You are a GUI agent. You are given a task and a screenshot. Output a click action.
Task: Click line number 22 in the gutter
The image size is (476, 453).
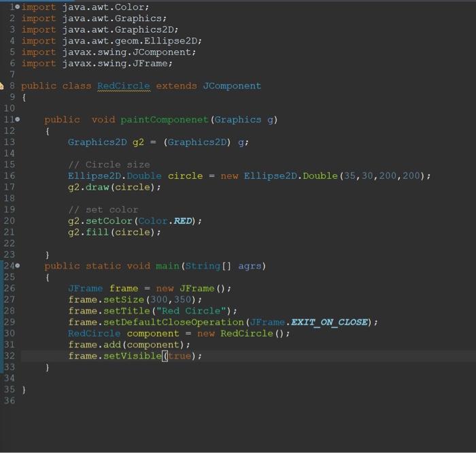point(10,244)
